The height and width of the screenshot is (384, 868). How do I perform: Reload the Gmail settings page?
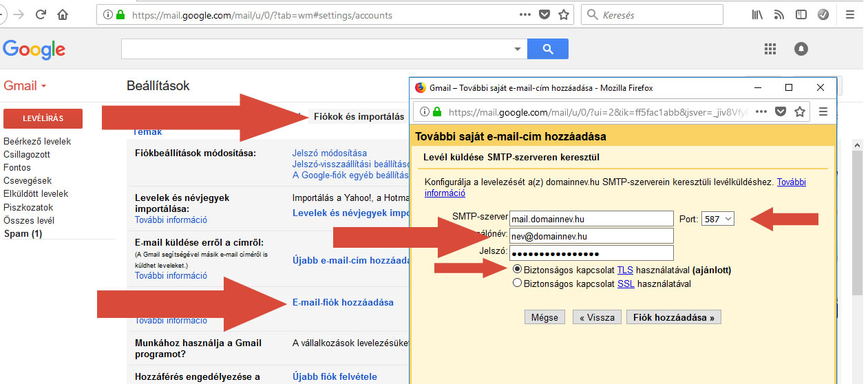(x=41, y=14)
